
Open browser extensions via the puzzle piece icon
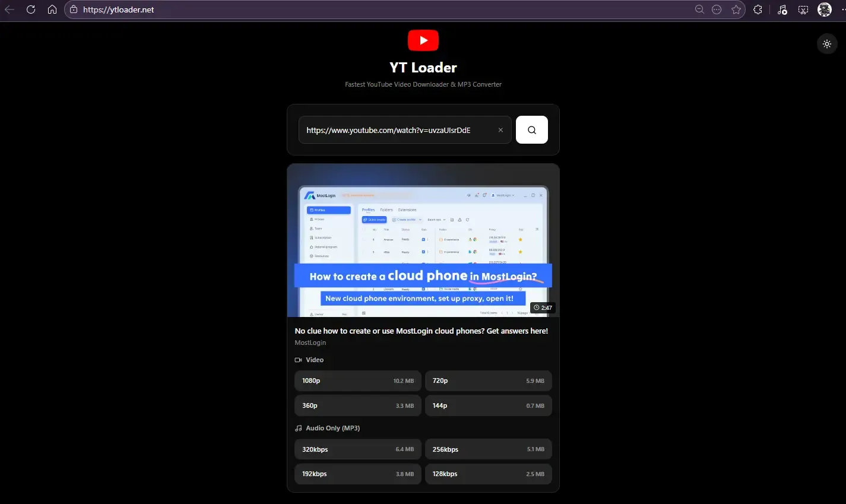(x=758, y=9)
